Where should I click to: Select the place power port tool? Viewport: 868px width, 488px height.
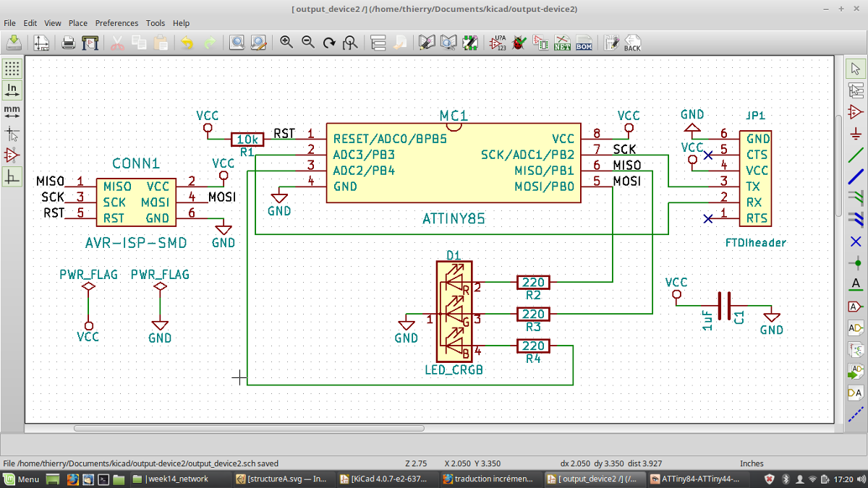tap(856, 134)
